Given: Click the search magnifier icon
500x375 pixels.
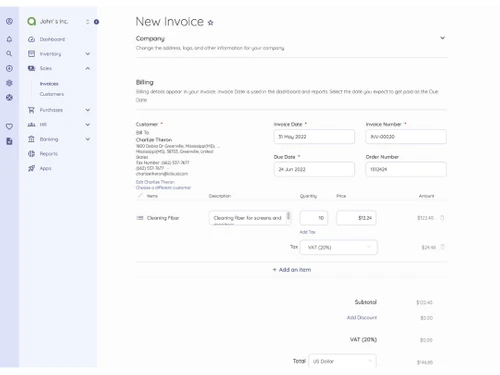Looking at the screenshot, I should pyautogui.click(x=9, y=54).
